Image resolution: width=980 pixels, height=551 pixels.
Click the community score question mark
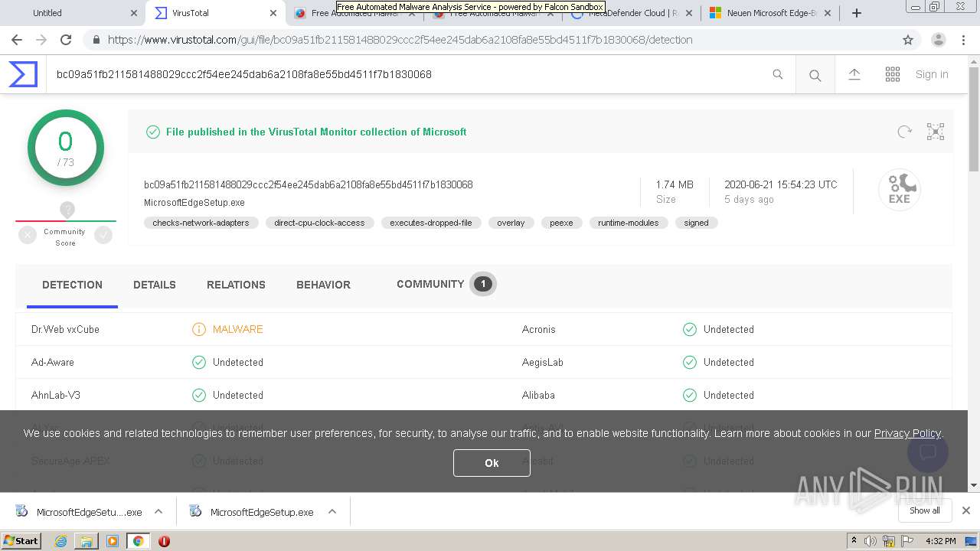[67, 210]
